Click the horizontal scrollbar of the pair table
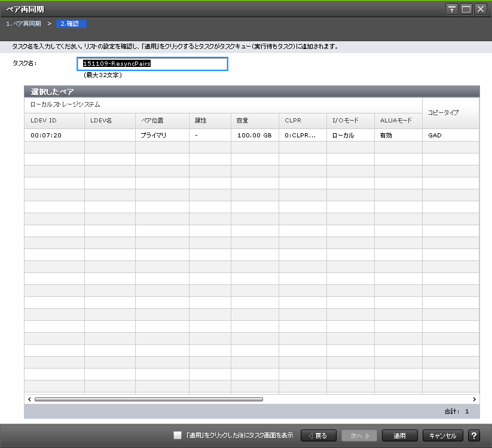 [148, 399]
